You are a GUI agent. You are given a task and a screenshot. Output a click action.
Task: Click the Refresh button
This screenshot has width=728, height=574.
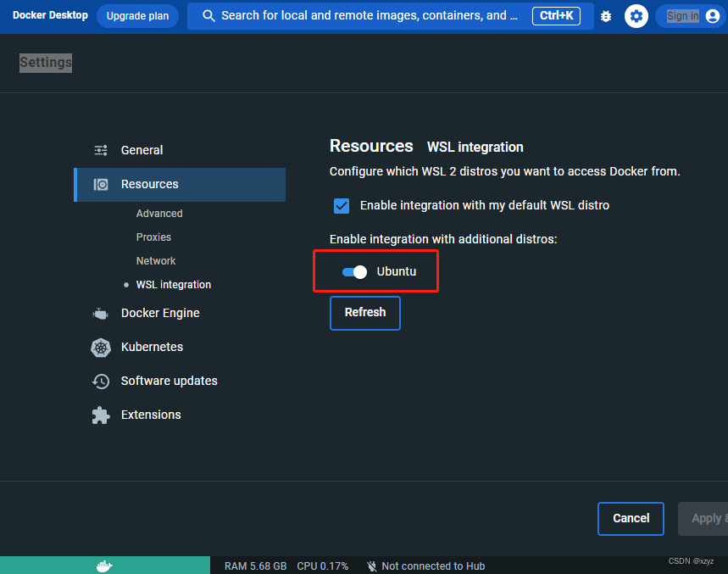pyautogui.click(x=364, y=313)
